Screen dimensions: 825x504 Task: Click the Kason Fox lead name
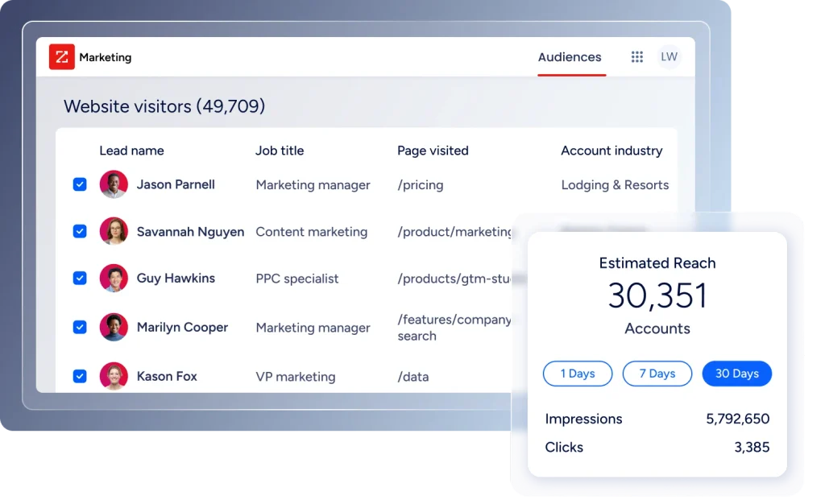tap(167, 376)
